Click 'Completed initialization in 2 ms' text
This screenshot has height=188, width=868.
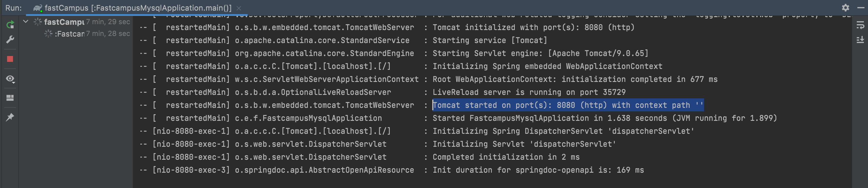pos(506,157)
